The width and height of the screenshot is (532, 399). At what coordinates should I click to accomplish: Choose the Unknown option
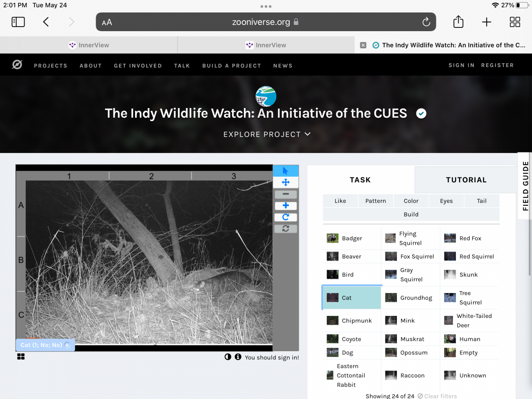click(470, 375)
